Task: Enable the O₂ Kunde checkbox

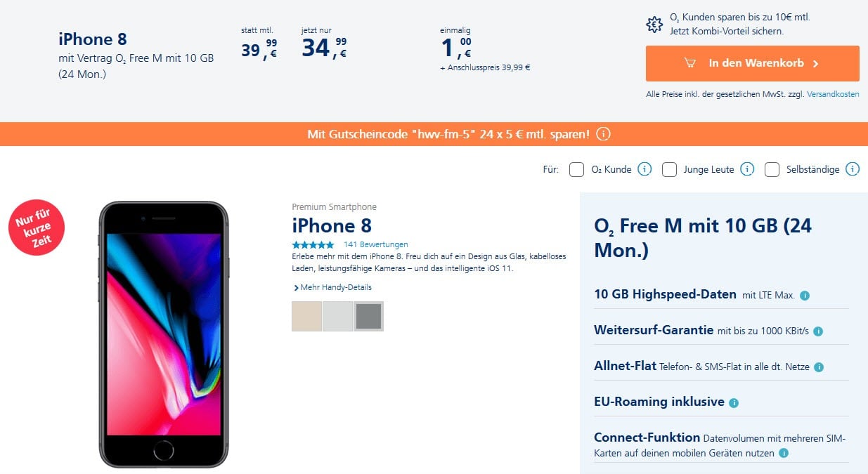Action: pyautogui.click(x=576, y=169)
